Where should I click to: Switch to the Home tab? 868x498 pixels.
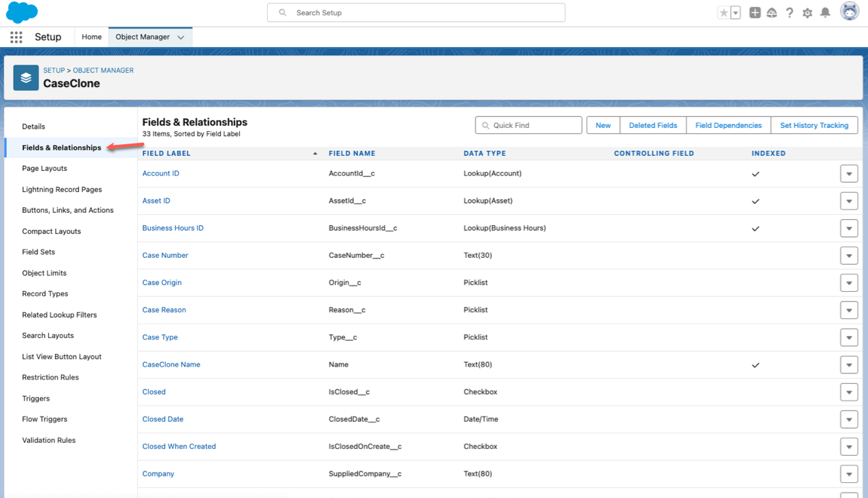(92, 37)
